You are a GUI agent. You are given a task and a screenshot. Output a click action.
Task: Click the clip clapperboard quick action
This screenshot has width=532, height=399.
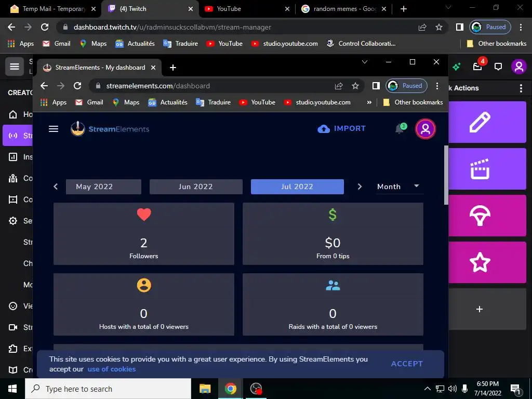tap(487, 169)
